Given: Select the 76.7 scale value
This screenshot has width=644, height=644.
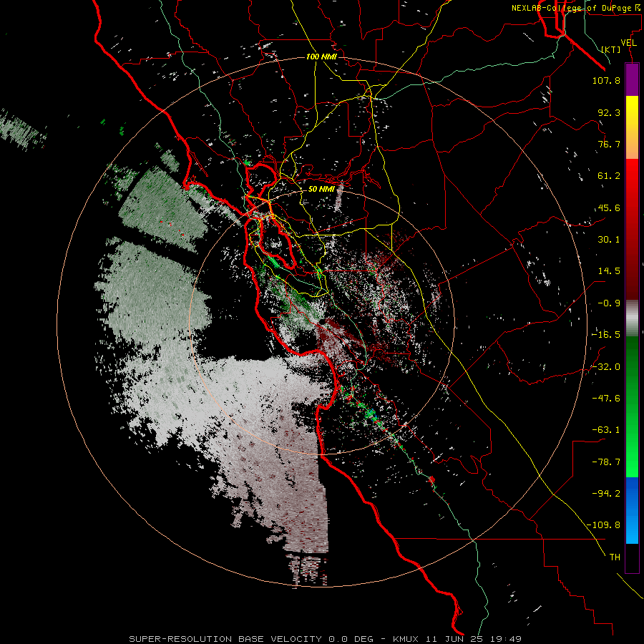Looking at the screenshot, I should click(x=609, y=144).
